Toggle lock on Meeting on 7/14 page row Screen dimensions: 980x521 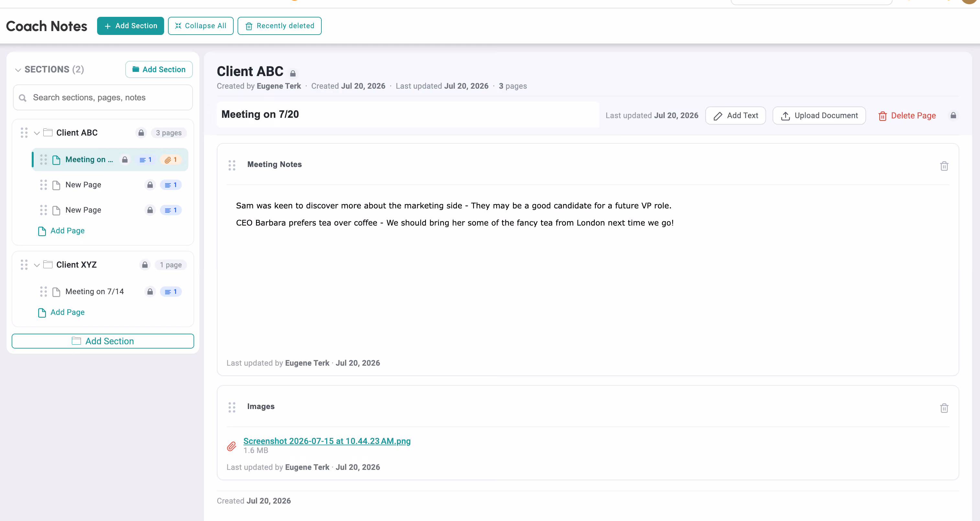coord(150,292)
